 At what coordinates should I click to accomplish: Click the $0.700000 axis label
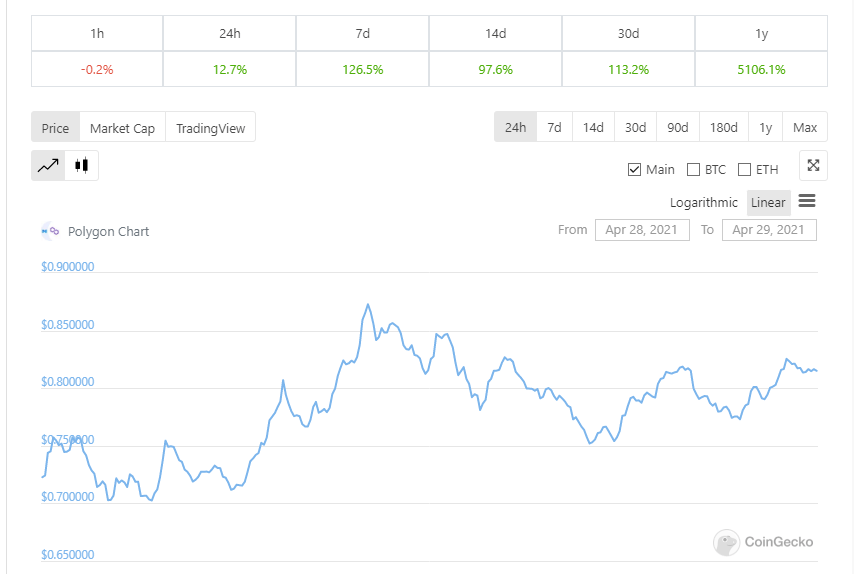(x=68, y=497)
